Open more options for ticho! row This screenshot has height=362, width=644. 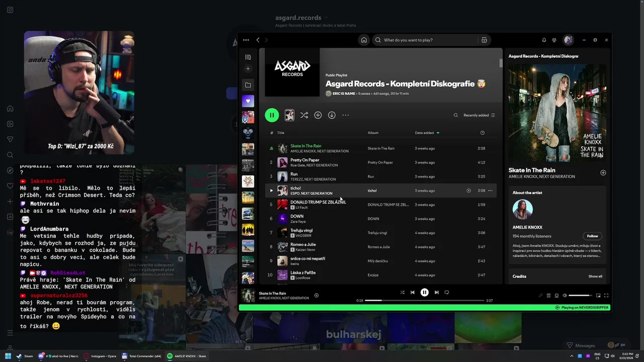pyautogui.click(x=490, y=191)
